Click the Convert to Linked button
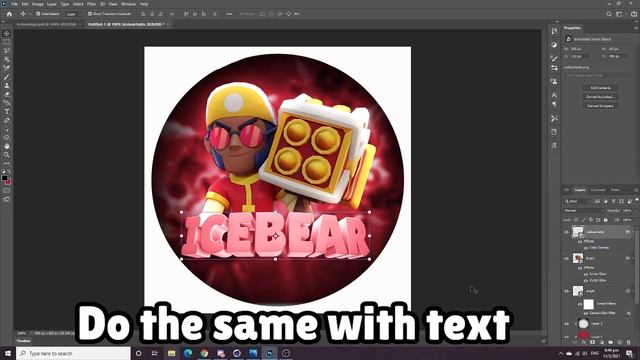The height and width of the screenshot is (360, 640). coord(600,97)
